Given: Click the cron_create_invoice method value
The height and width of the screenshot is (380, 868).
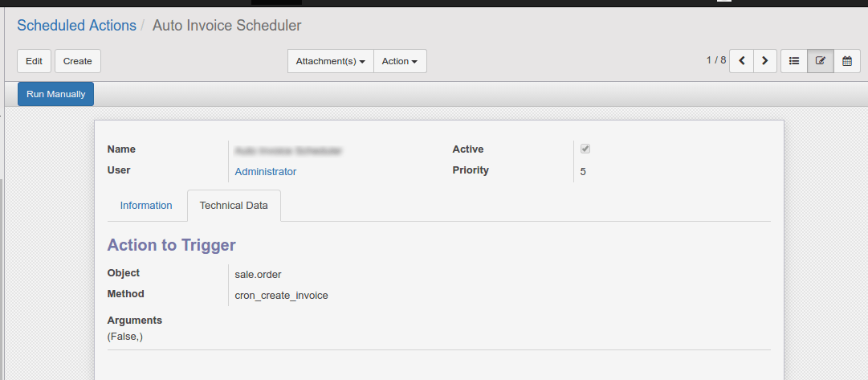Looking at the screenshot, I should point(281,296).
